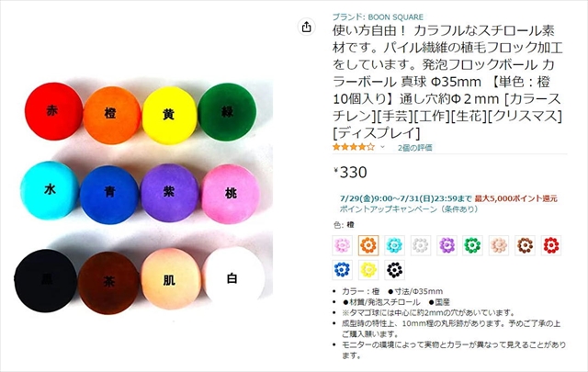Select the pink color swatch

[342, 245]
